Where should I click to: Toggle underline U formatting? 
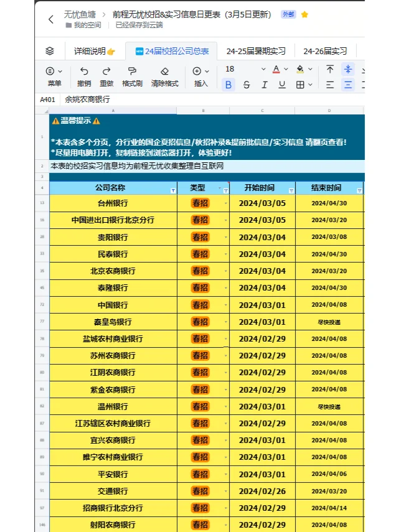coord(282,85)
